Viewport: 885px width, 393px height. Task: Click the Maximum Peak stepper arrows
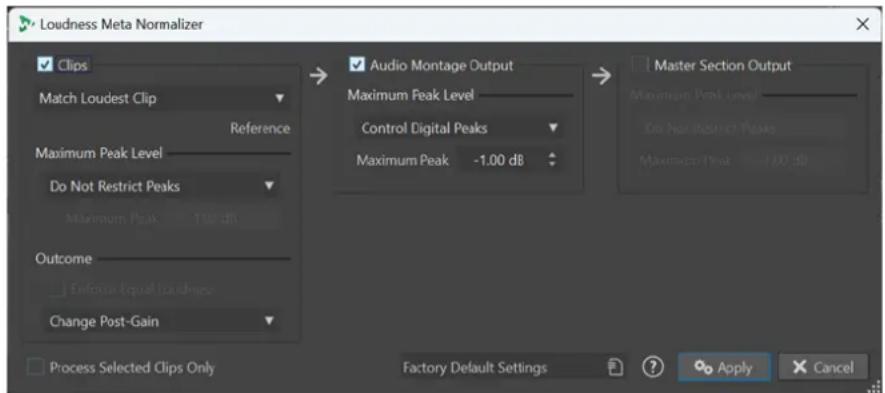[553, 161]
